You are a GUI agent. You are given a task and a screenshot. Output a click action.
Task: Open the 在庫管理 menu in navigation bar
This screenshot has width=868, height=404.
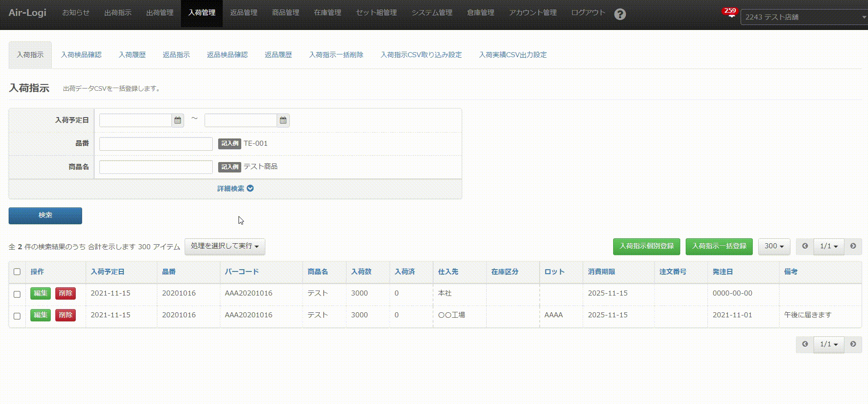327,13
